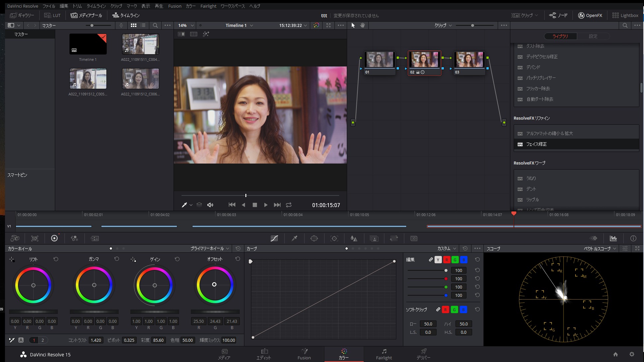The width and height of the screenshot is (644, 362).
Task: Switch to the Fairlight page tab
Action: coord(384,354)
